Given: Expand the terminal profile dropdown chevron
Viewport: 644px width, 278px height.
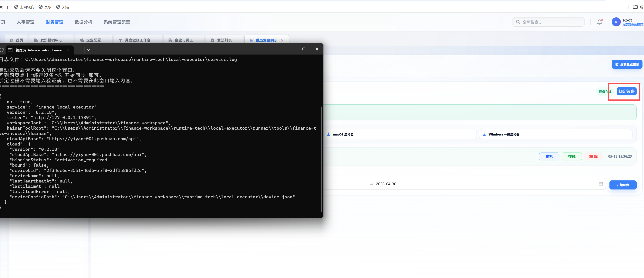Looking at the screenshot, I should 89,50.
